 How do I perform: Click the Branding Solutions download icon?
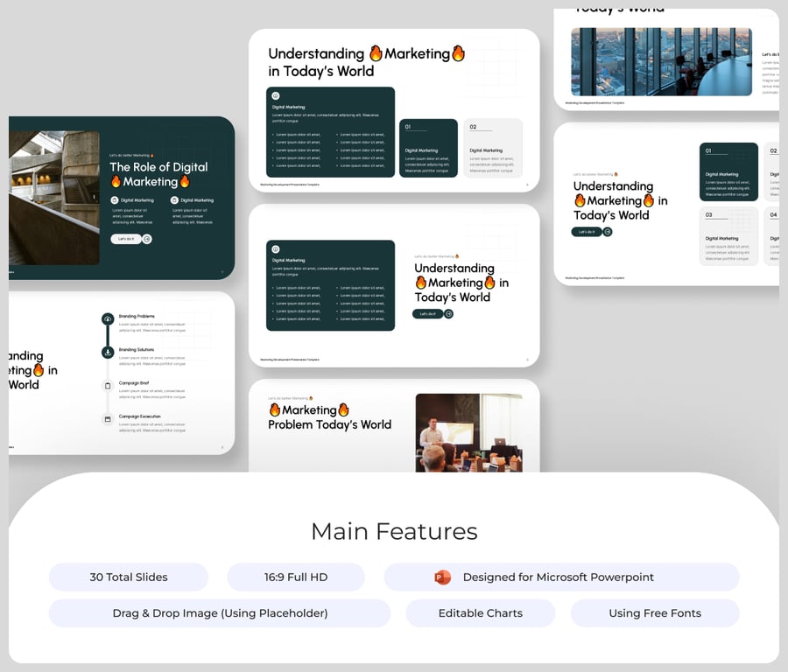[108, 352]
